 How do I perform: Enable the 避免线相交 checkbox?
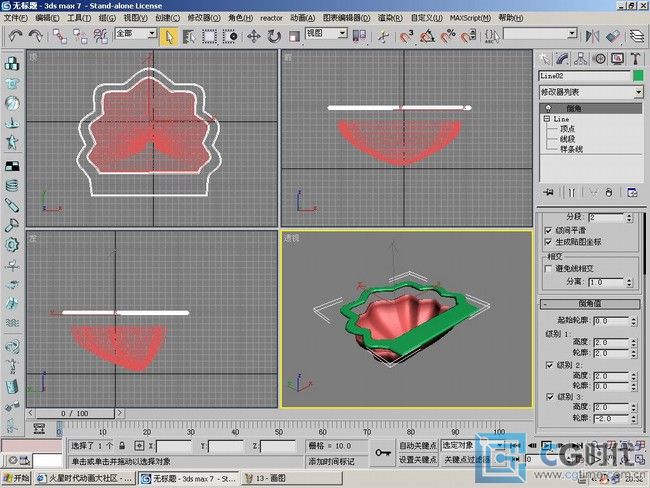point(548,269)
